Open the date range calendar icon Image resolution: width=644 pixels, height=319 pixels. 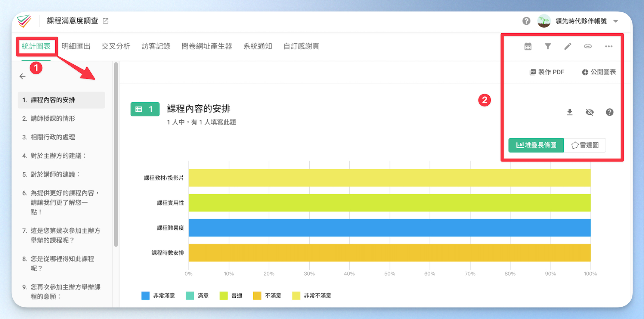(528, 46)
